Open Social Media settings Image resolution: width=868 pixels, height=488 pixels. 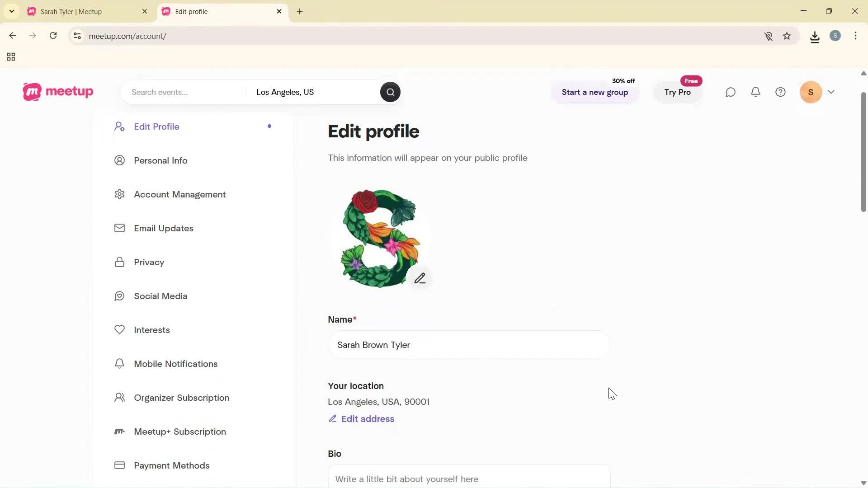(x=160, y=296)
